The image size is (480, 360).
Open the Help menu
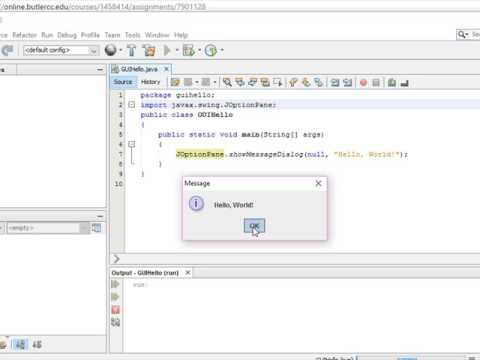coord(181,35)
